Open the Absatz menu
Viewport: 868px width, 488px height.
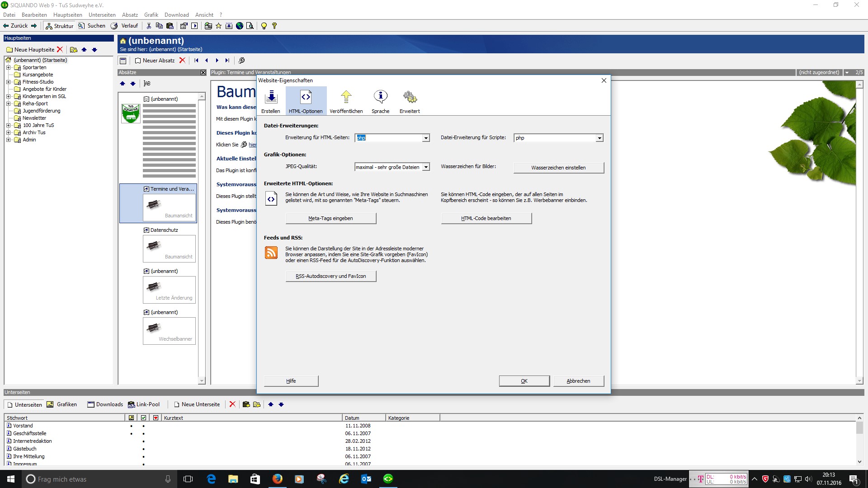coord(130,15)
